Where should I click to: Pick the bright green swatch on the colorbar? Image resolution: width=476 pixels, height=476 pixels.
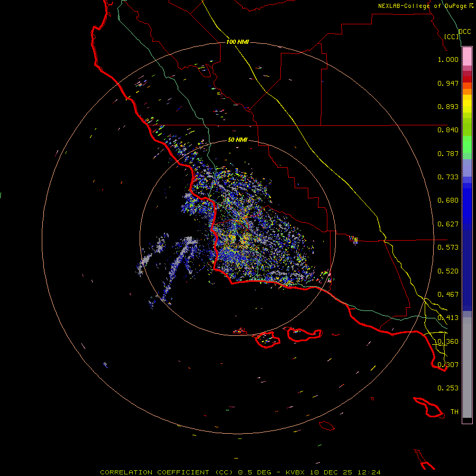(x=467, y=144)
